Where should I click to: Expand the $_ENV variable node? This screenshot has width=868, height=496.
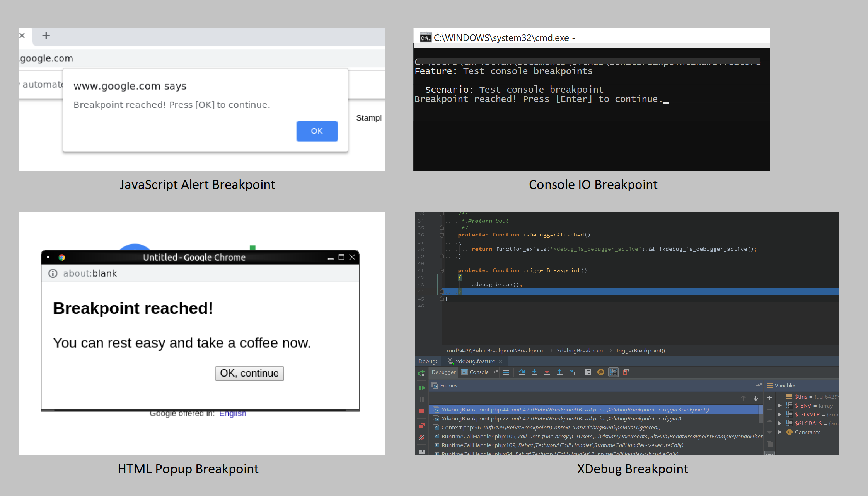tap(780, 406)
